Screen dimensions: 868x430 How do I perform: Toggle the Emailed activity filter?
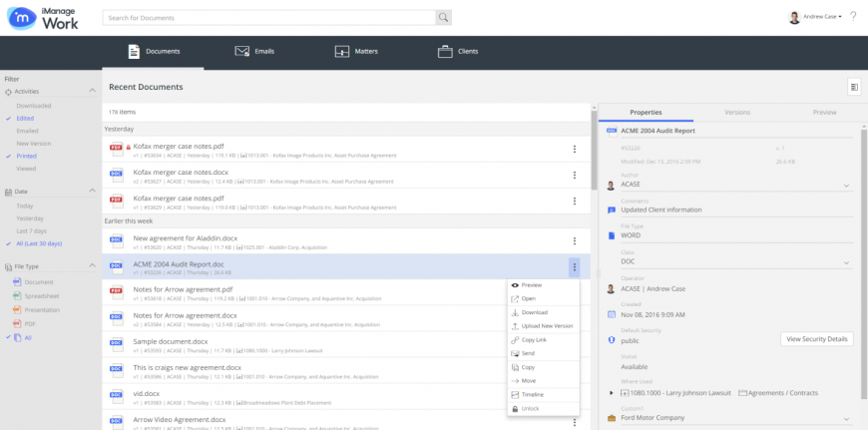click(x=27, y=131)
